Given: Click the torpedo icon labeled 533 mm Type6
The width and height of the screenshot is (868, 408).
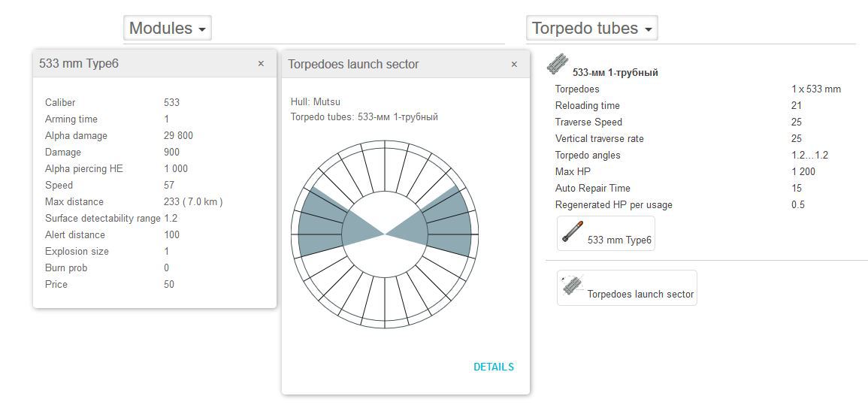Looking at the screenshot, I should pos(573,232).
